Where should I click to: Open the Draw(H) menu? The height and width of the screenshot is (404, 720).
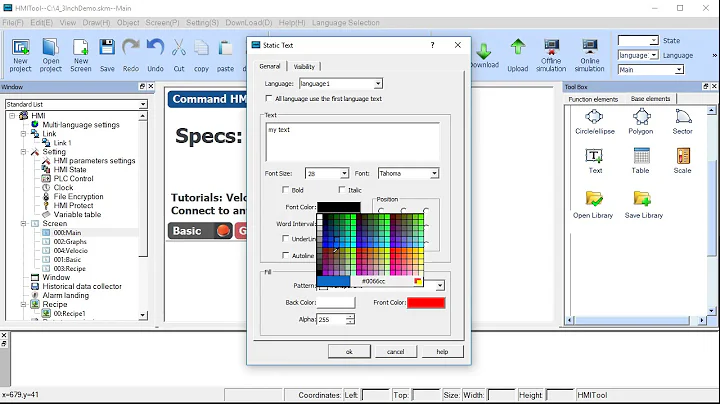[96, 22]
